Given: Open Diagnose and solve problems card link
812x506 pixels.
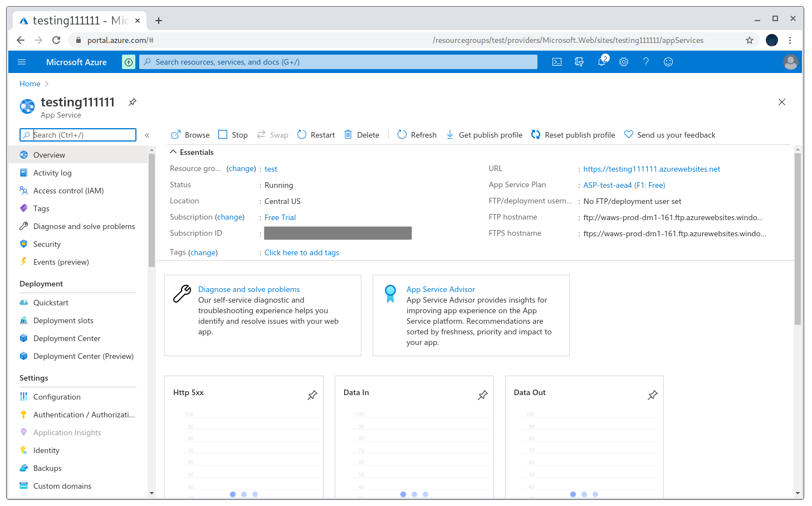Looking at the screenshot, I should click(249, 289).
